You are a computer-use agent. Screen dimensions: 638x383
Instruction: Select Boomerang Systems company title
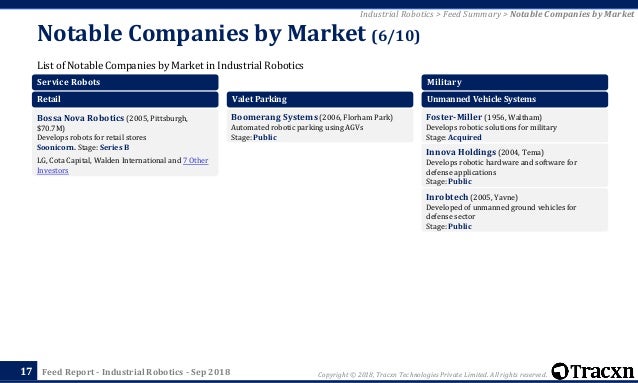click(x=274, y=117)
